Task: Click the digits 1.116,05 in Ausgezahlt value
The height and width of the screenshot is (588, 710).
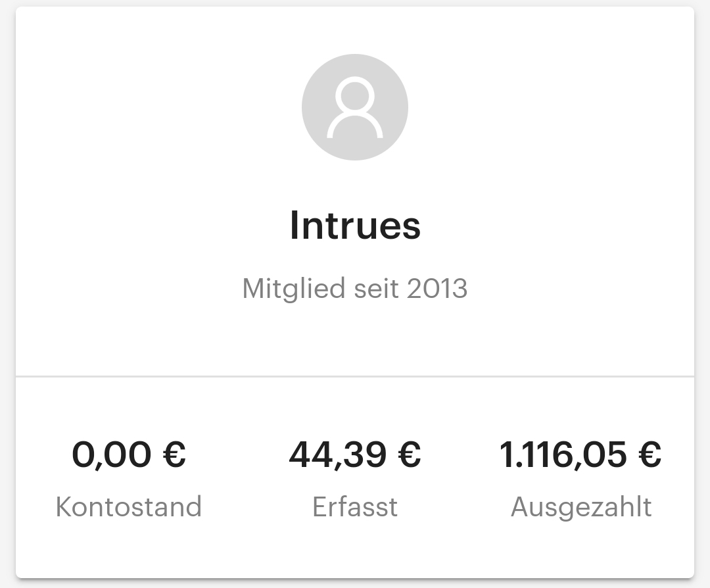Action: 561,454
